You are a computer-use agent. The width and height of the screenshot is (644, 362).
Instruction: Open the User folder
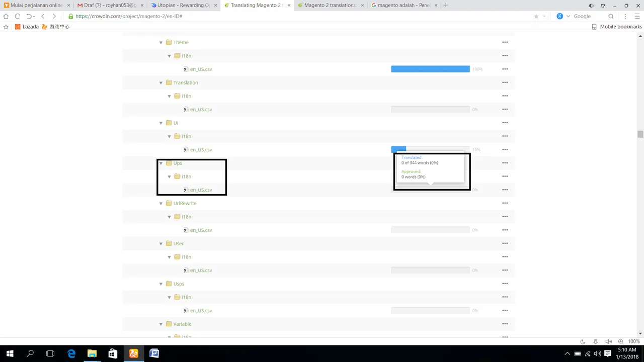click(178, 243)
